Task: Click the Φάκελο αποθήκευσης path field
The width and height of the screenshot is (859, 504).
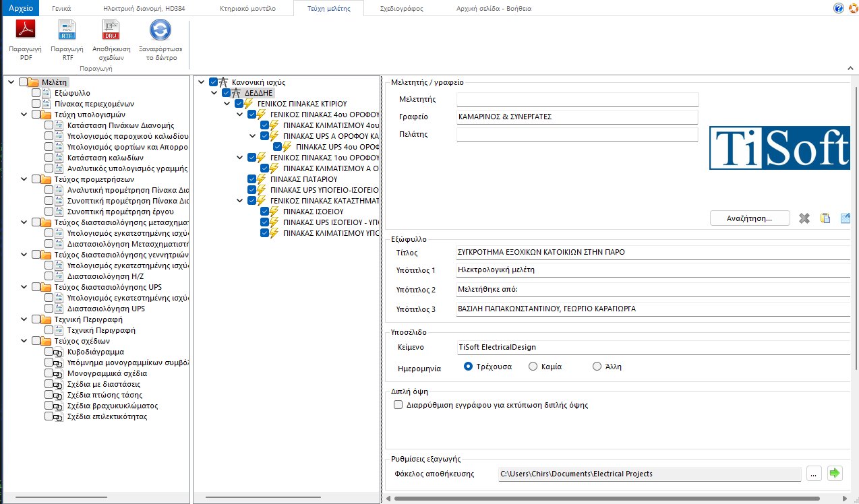Action: tap(647, 473)
